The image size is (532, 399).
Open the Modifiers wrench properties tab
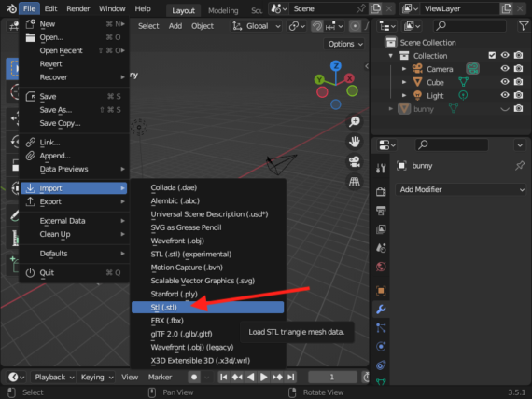[x=381, y=310]
